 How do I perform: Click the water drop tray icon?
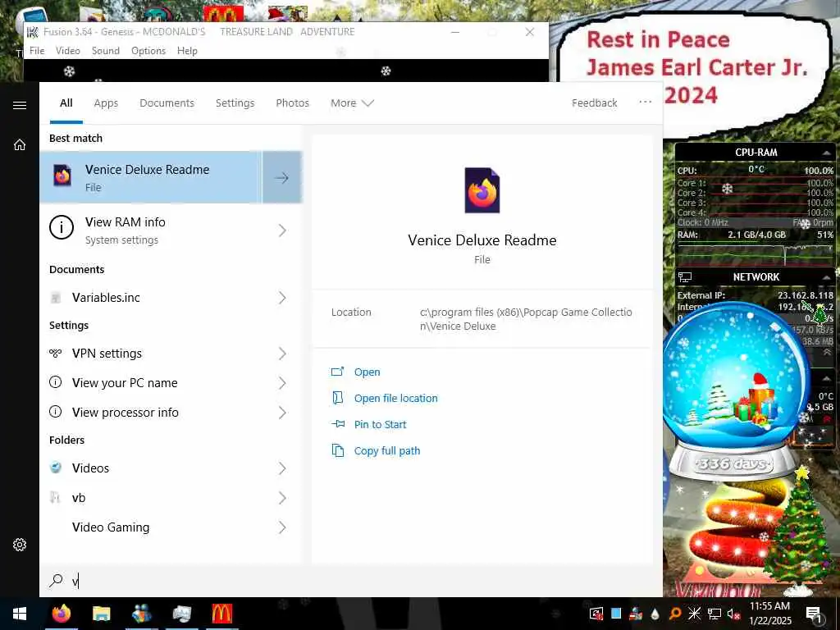(x=655, y=614)
